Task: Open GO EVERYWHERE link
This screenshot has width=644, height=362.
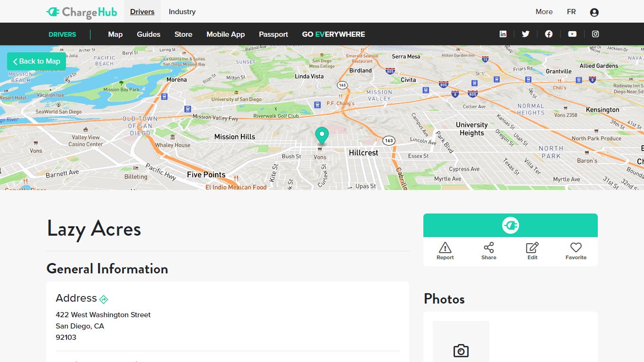Action: click(334, 34)
